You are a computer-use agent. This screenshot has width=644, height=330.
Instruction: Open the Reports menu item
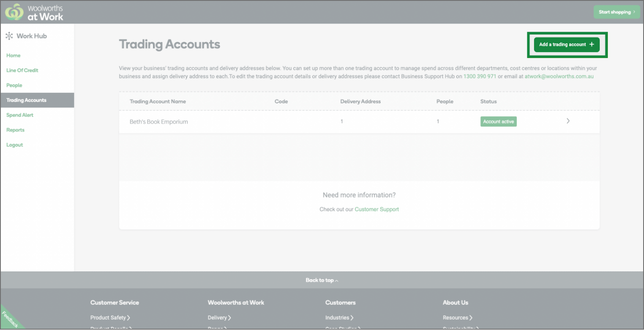click(15, 130)
